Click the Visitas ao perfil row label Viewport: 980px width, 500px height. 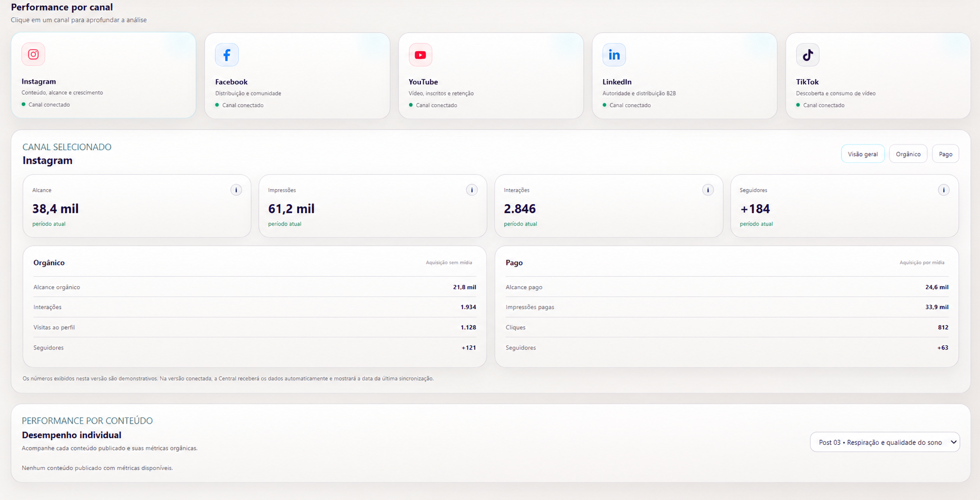pyautogui.click(x=54, y=328)
